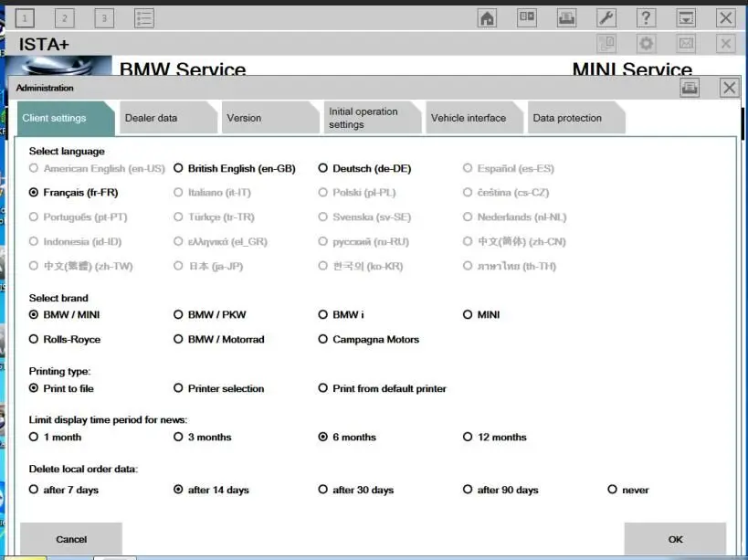
Task: Click the Polski (pl-PL) option
Action: click(x=357, y=192)
